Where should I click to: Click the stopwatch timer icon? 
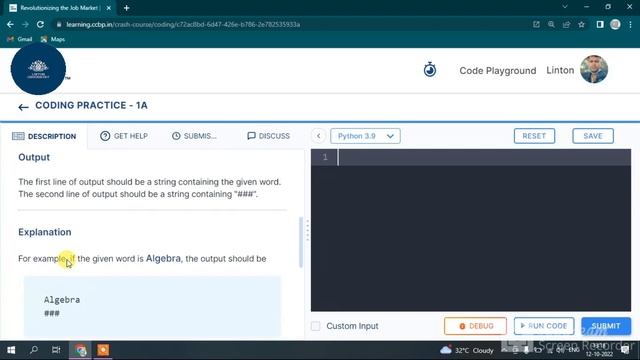click(430, 70)
